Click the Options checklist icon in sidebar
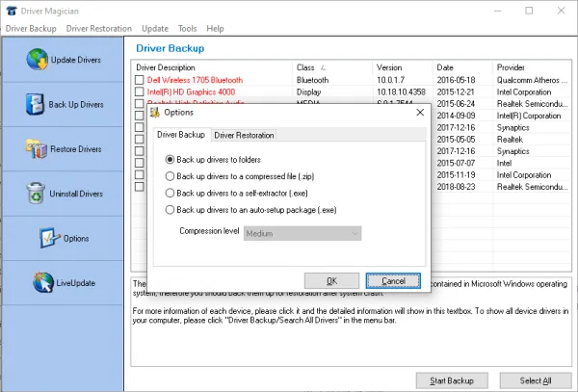Viewport: 578px width, 392px height. [50, 238]
